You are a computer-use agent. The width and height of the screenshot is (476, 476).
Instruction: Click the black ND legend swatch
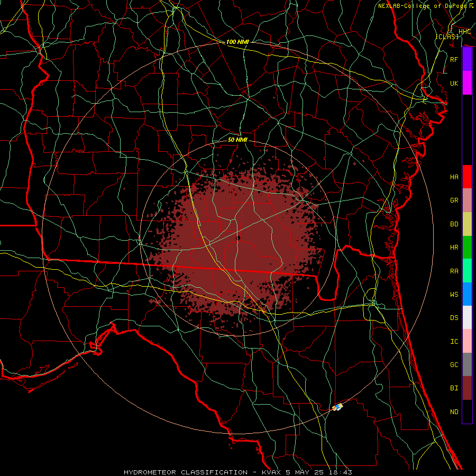pos(467,411)
